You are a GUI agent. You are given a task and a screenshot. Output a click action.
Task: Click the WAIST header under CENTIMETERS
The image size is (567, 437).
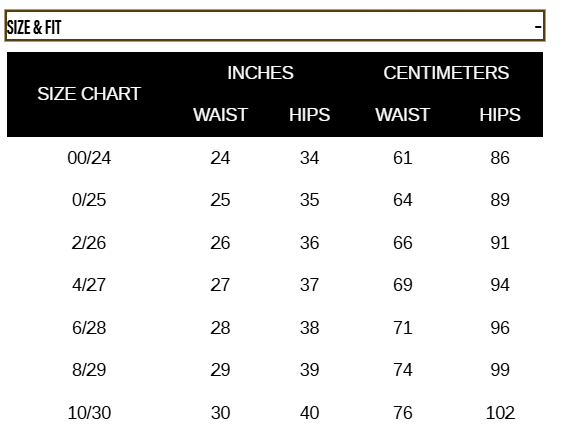402,115
